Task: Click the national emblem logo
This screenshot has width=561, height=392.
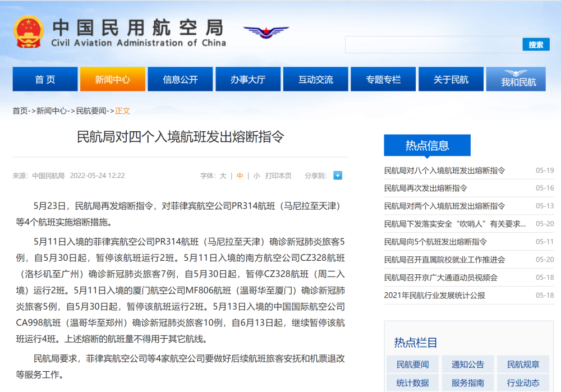Action: coord(29,33)
